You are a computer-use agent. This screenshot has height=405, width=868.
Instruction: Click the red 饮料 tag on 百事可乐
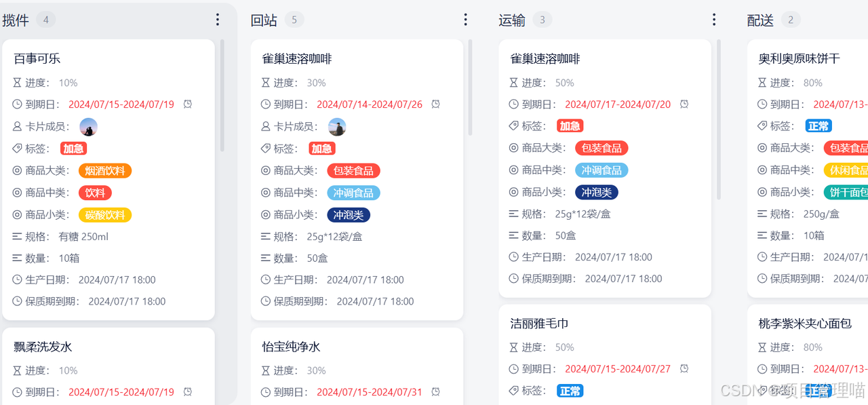click(x=95, y=193)
